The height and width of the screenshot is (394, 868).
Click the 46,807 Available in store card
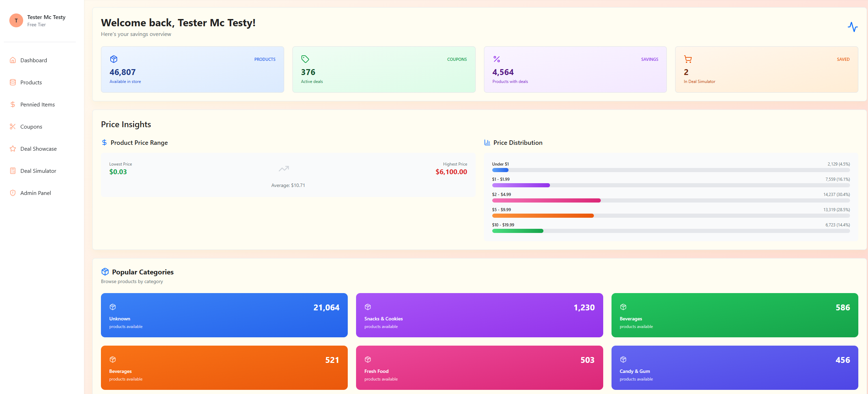[192, 69]
